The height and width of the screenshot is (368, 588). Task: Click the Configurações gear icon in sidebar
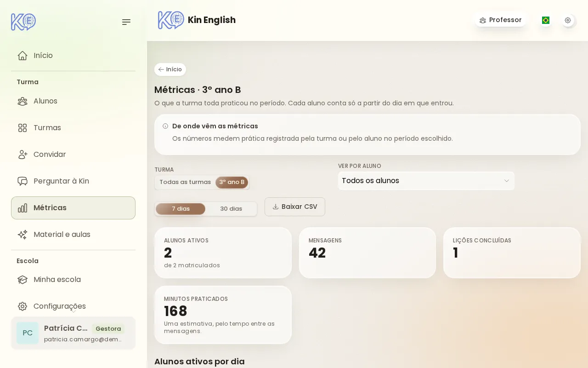(x=23, y=306)
